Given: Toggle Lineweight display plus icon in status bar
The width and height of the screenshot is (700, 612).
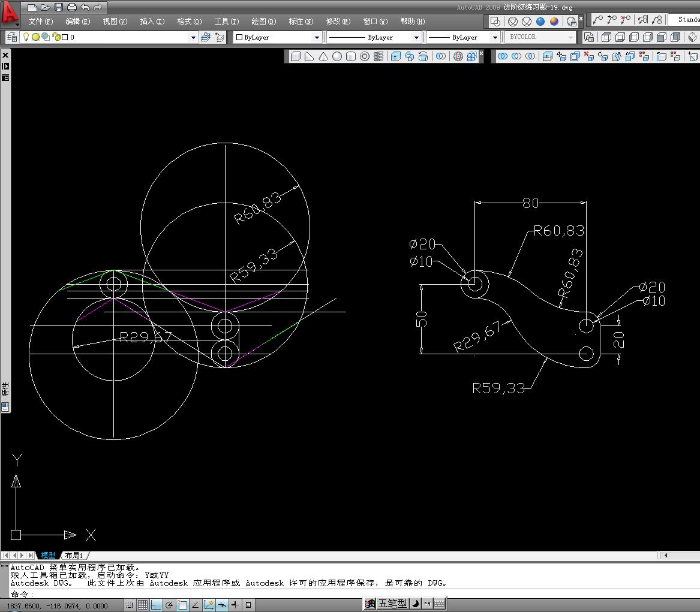Looking at the screenshot, I should point(235,605).
